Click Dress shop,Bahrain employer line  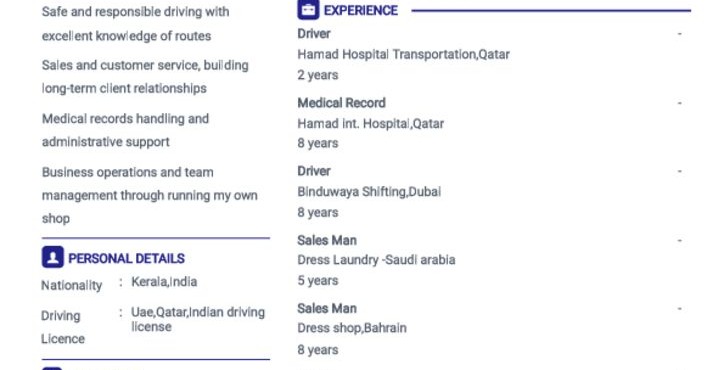(352, 328)
